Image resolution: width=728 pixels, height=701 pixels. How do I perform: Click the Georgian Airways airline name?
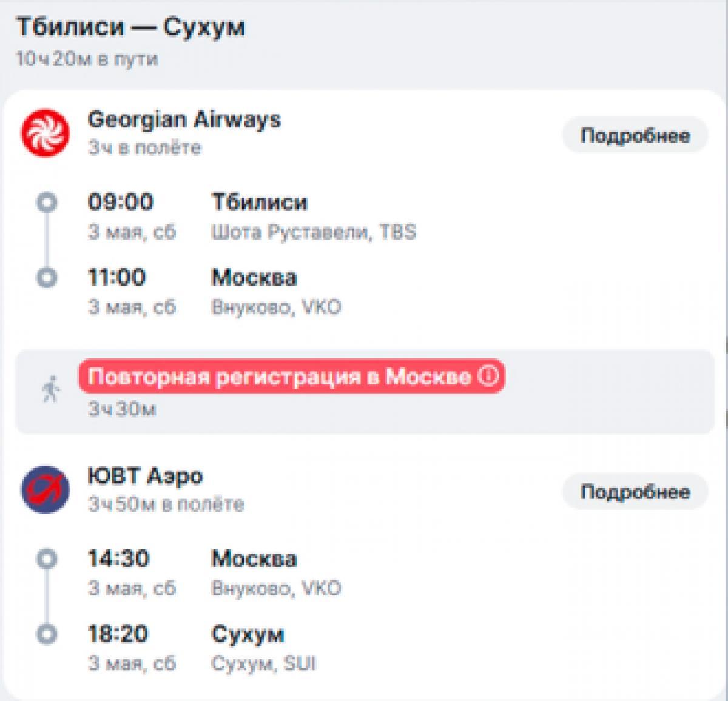click(x=184, y=119)
